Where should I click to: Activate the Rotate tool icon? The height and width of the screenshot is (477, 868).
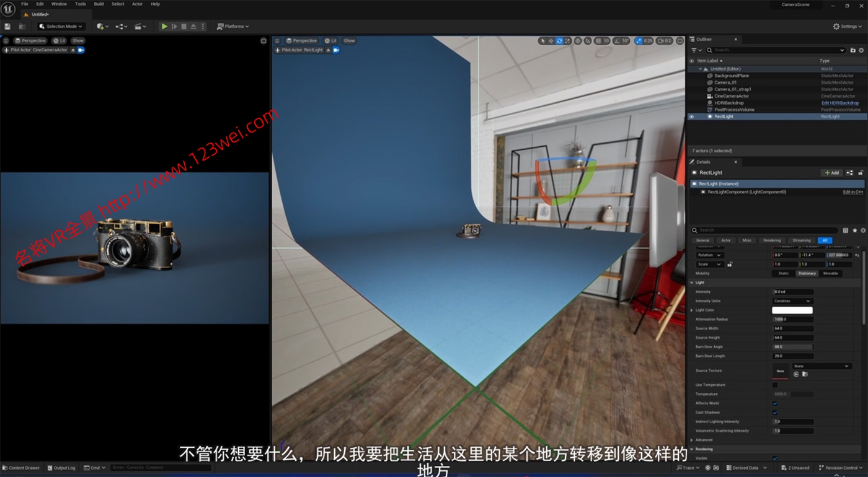560,40
